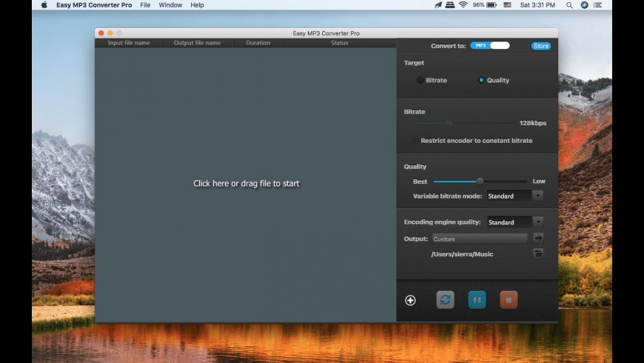Open the Notification Center list icon
Screen dimensions: 644x363
pos(597,5)
